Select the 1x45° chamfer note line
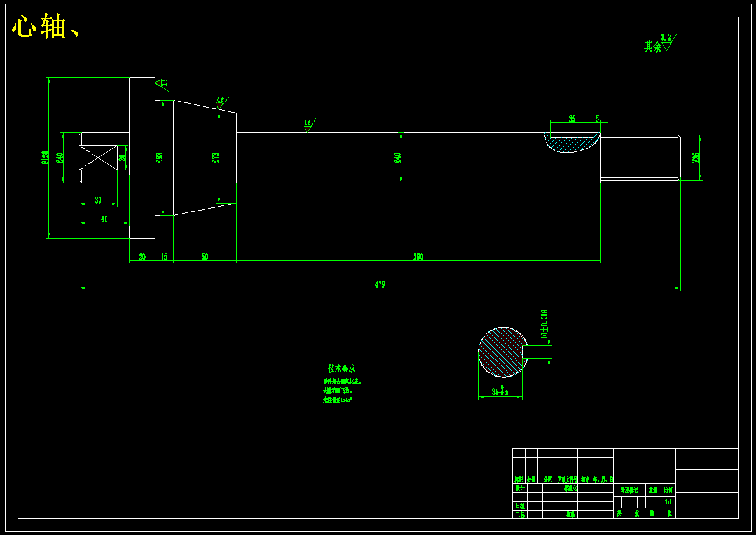756x535 pixels. coord(338,400)
